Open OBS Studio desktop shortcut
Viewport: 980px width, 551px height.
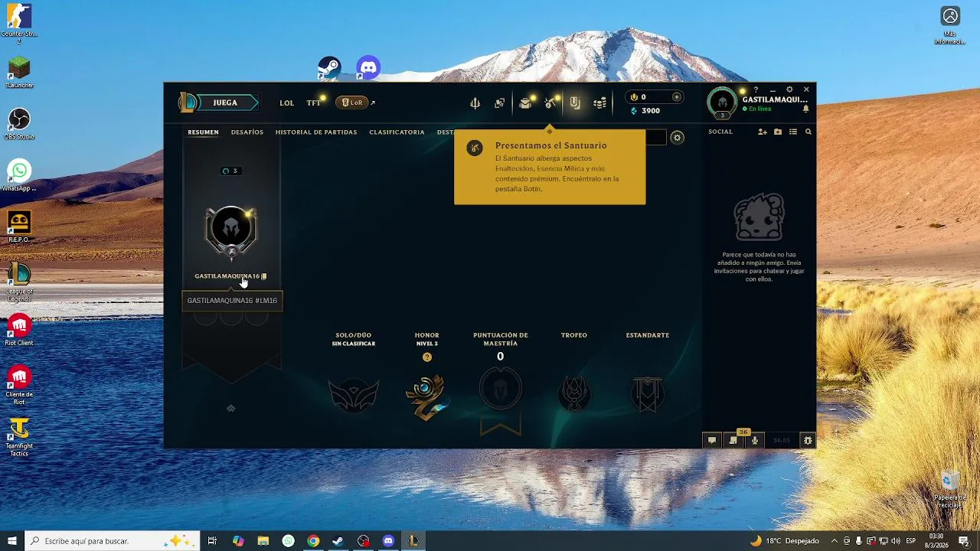(x=19, y=124)
